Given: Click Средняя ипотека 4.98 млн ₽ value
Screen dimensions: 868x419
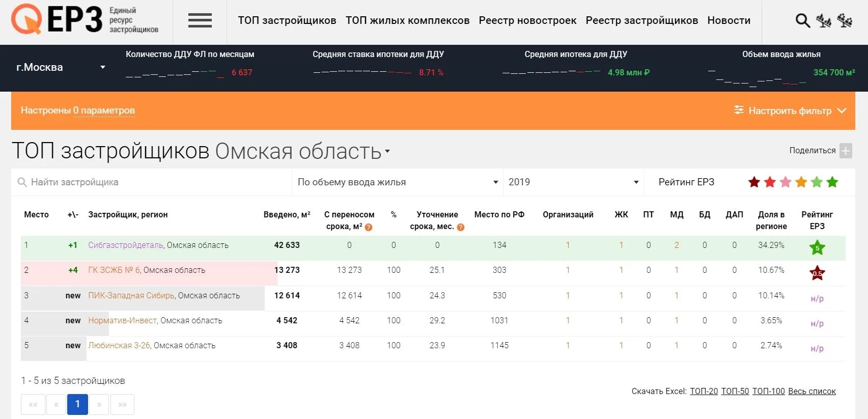Looking at the screenshot, I should (x=629, y=73).
